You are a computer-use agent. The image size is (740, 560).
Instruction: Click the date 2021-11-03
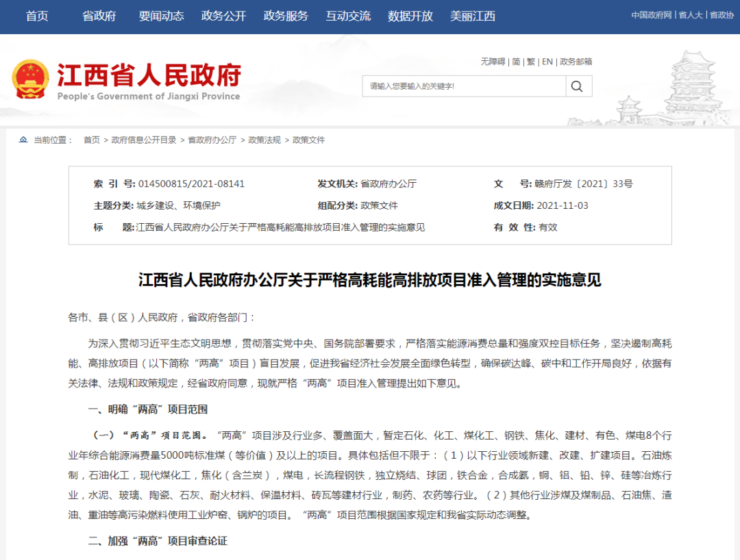point(563,205)
